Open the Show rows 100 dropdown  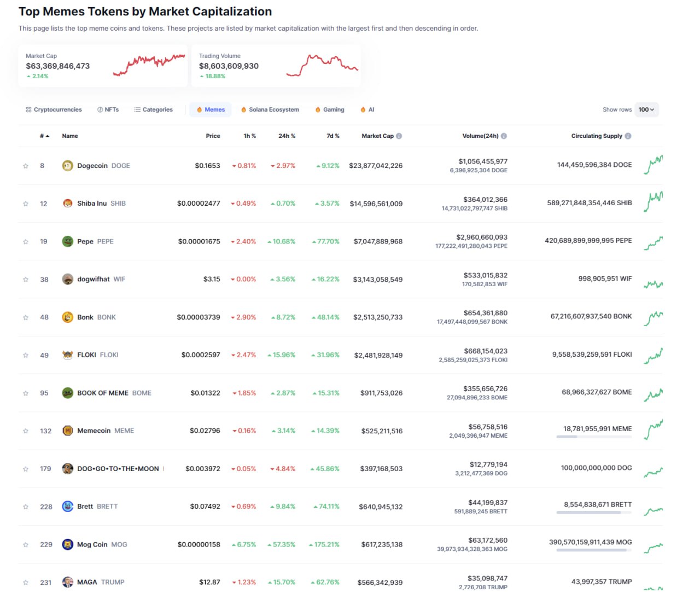tap(646, 110)
